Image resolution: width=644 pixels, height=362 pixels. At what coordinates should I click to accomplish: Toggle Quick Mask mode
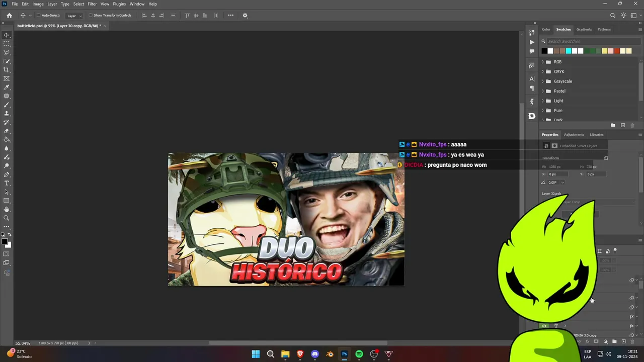point(7,254)
